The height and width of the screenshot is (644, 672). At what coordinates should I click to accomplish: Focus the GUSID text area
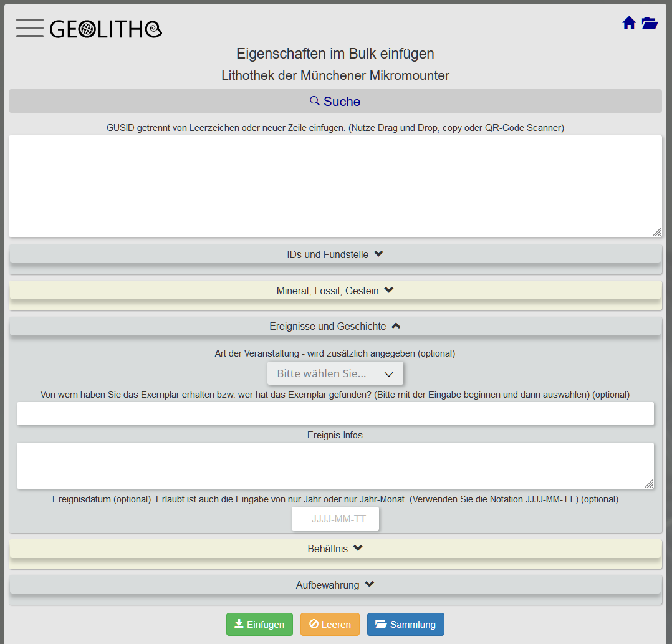coord(335,186)
